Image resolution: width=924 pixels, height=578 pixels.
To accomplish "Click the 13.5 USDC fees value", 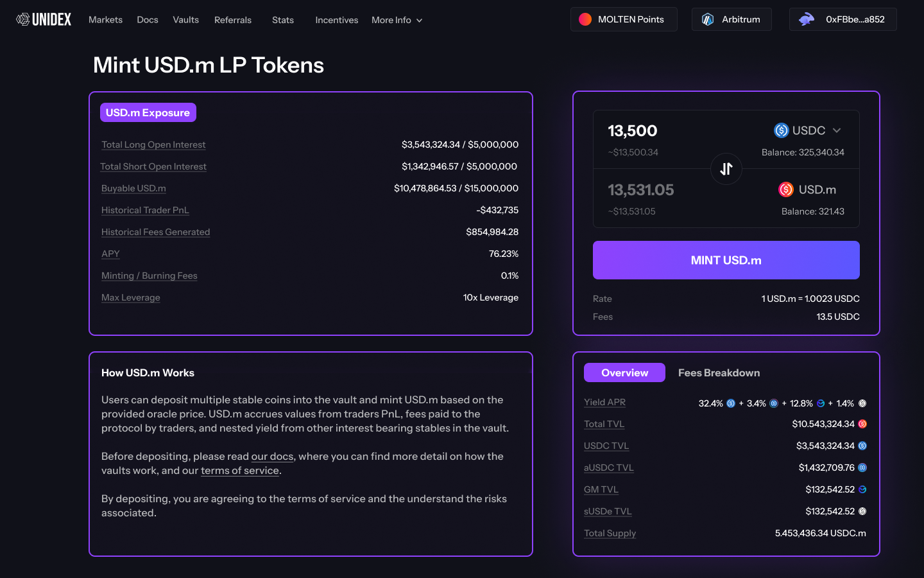I will coord(838,317).
